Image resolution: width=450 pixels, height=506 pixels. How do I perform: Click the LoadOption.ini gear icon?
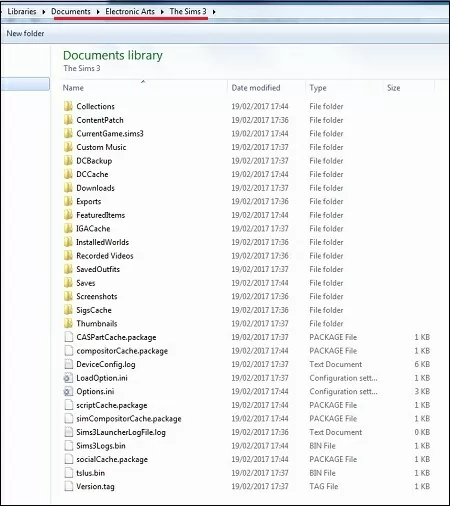tap(68, 378)
